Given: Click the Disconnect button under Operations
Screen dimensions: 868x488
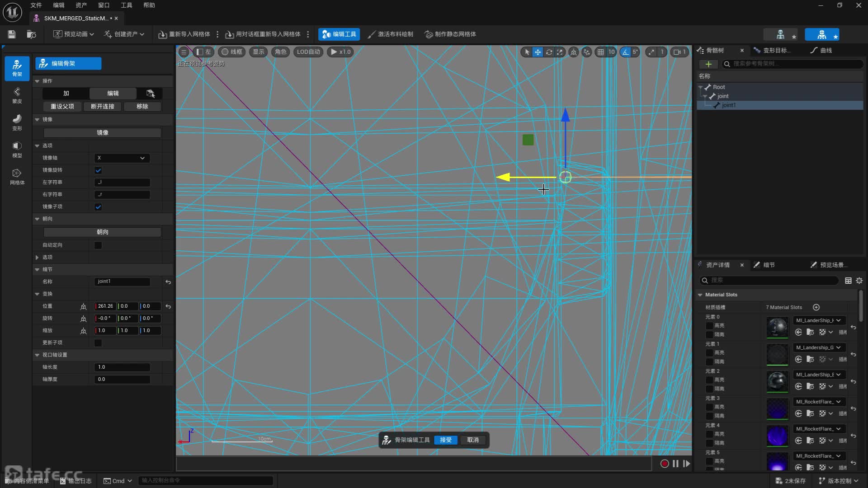Looking at the screenshot, I should [x=103, y=107].
